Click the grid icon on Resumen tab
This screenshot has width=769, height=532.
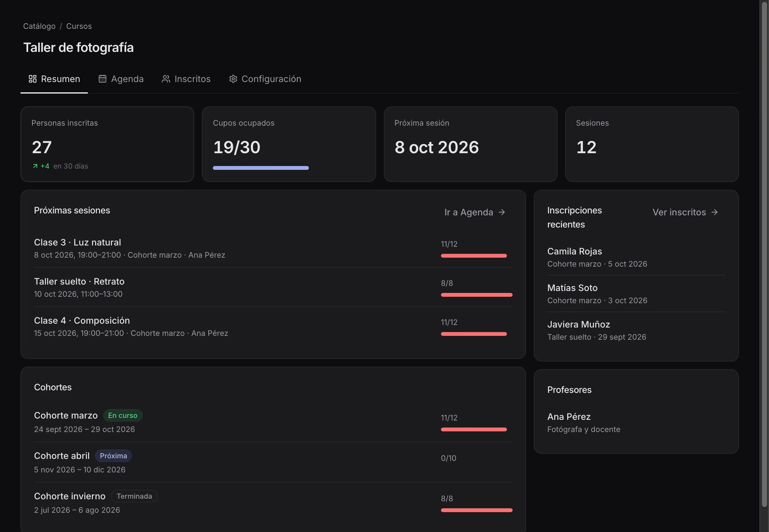pyautogui.click(x=32, y=79)
